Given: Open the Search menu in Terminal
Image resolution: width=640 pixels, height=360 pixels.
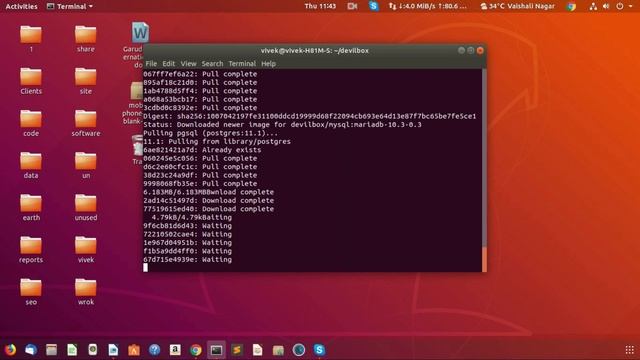Looking at the screenshot, I should (x=212, y=64).
